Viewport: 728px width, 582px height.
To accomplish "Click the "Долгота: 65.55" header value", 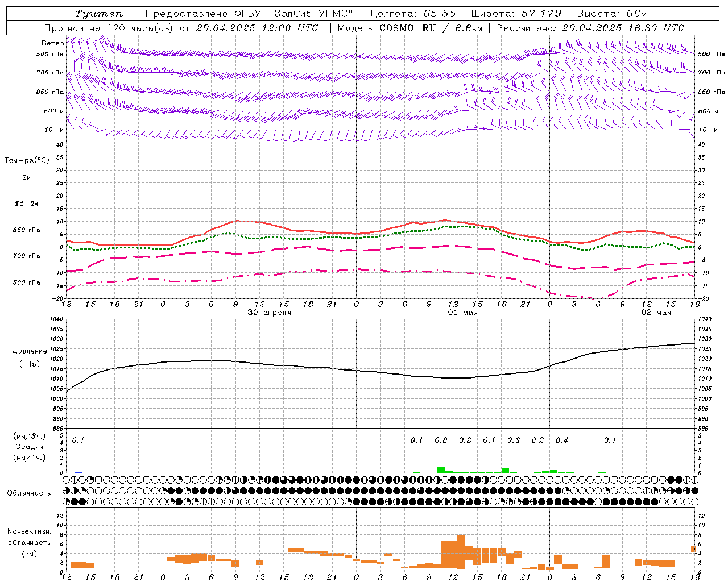I will point(412,14).
